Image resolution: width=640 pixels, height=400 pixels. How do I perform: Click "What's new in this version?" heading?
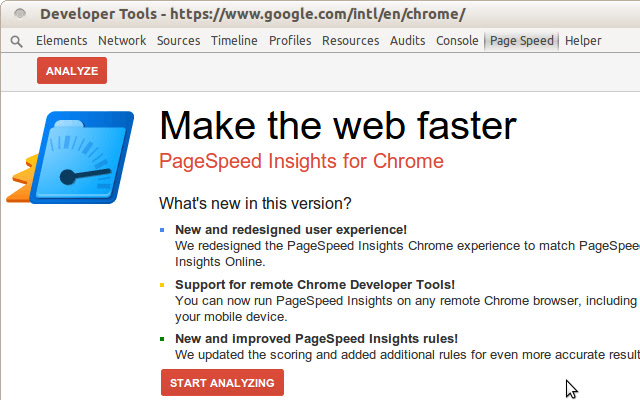click(255, 203)
